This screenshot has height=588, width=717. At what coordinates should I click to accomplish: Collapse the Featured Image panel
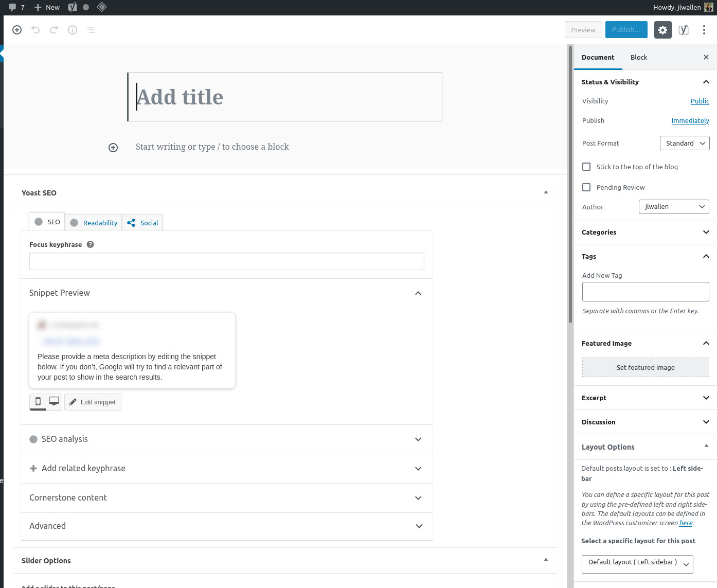(646, 343)
